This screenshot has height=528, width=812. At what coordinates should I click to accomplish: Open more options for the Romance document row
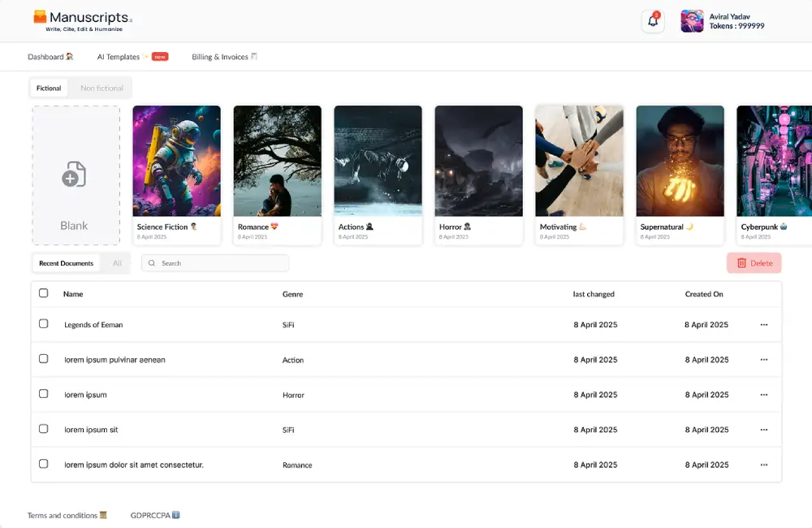763,465
